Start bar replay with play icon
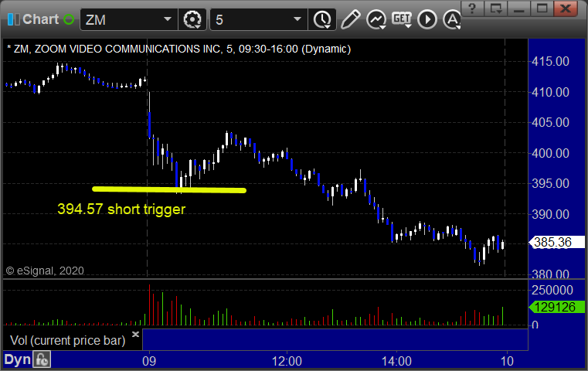The width and height of the screenshot is (588, 371). click(427, 19)
